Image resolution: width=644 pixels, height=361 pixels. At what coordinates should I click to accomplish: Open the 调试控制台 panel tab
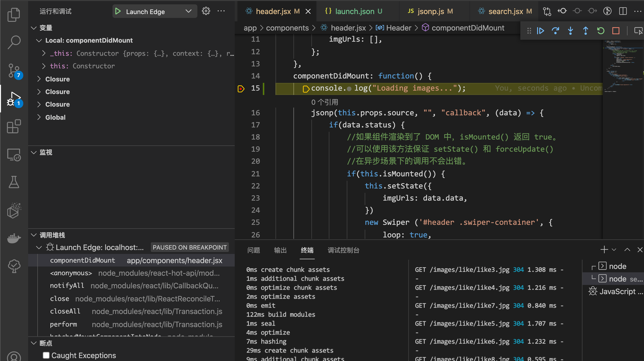tap(343, 250)
